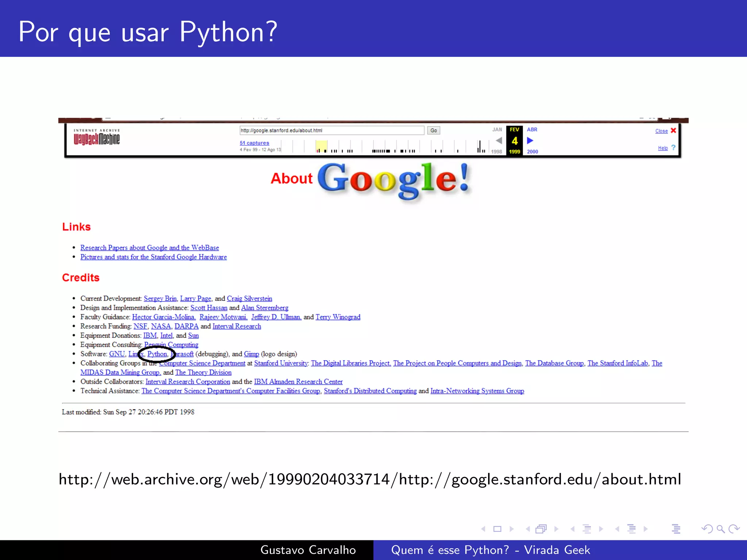Open the Beamer search magnifier icon
747x560 pixels.
721,529
